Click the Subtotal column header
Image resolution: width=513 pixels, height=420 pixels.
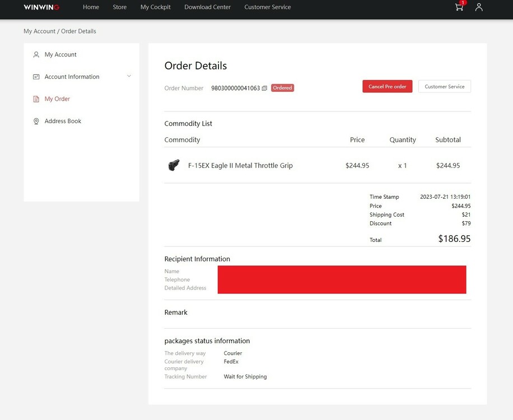coord(448,139)
